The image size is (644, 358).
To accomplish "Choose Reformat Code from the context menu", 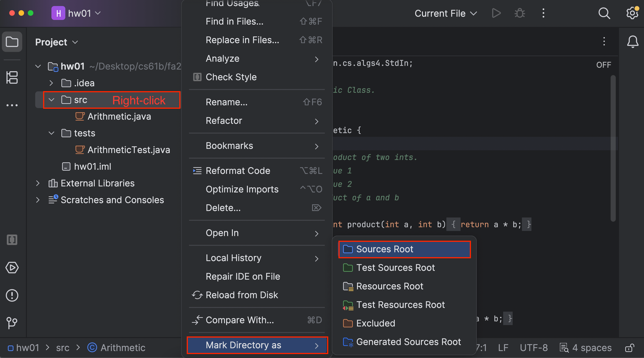I will click(238, 171).
